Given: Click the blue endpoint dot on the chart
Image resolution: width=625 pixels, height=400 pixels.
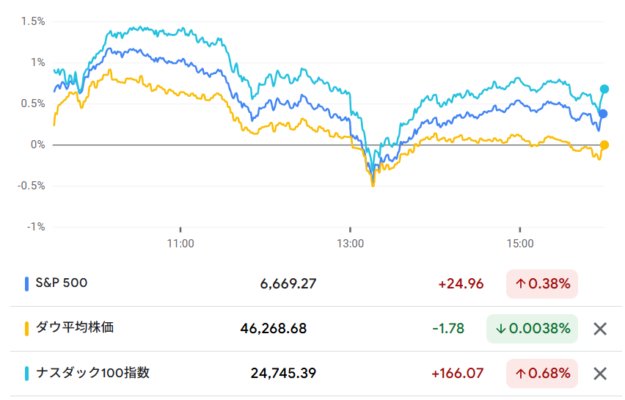Looking at the screenshot, I should [x=604, y=113].
